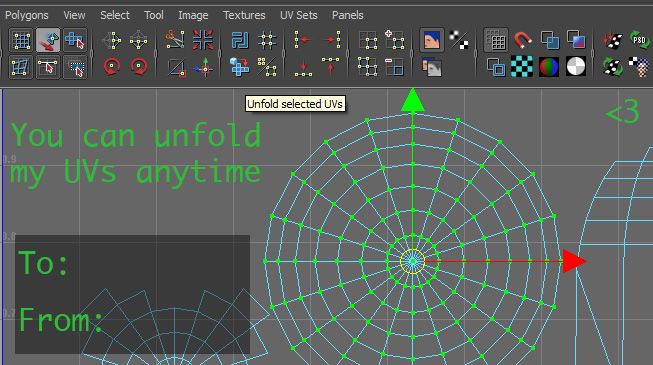Flip selected UVs vertically
Image resolution: width=653 pixels, height=365 pixels.
tap(139, 41)
